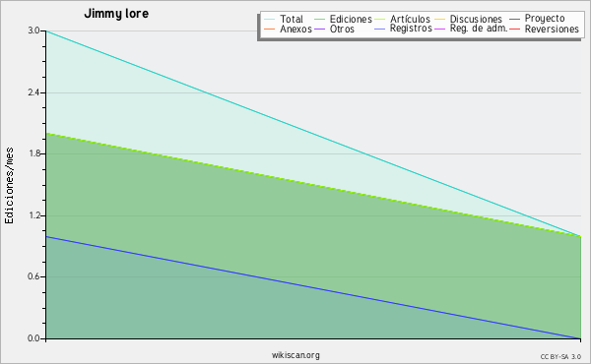Click the 'Ediciones/mes' axis label
The width and height of the screenshot is (591, 364).
[x=9, y=186]
